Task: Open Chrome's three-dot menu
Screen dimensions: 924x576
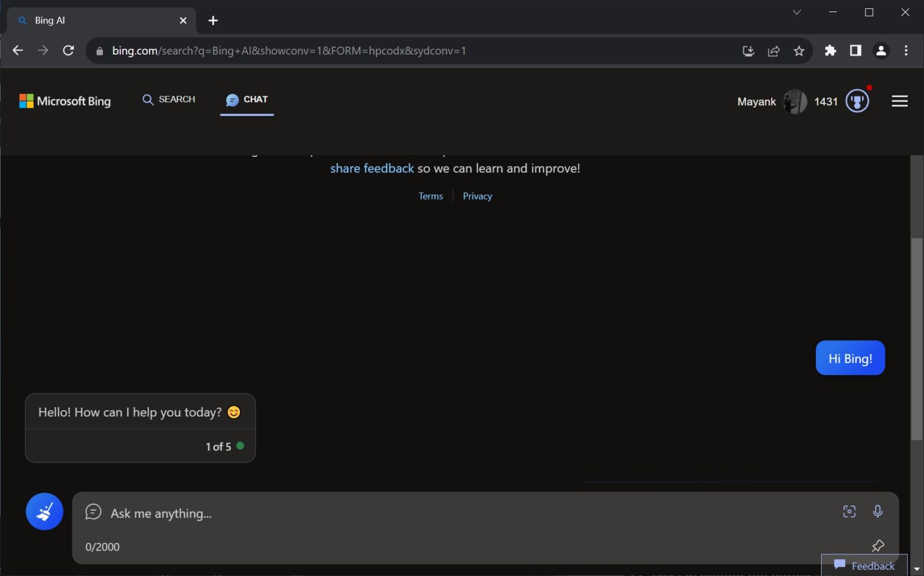Action: click(x=906, y=51)
